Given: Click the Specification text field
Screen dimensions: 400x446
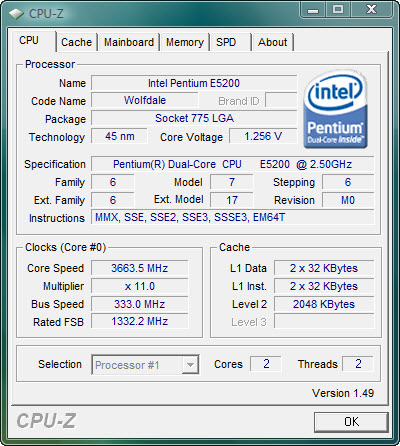Looking at the screenshot, I should (x=233, y=164).
